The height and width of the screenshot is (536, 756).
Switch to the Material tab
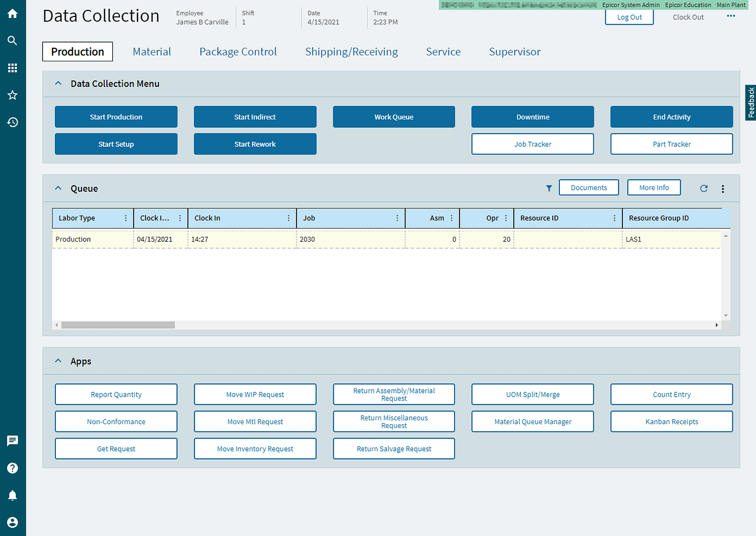click(x=152, y=51)
